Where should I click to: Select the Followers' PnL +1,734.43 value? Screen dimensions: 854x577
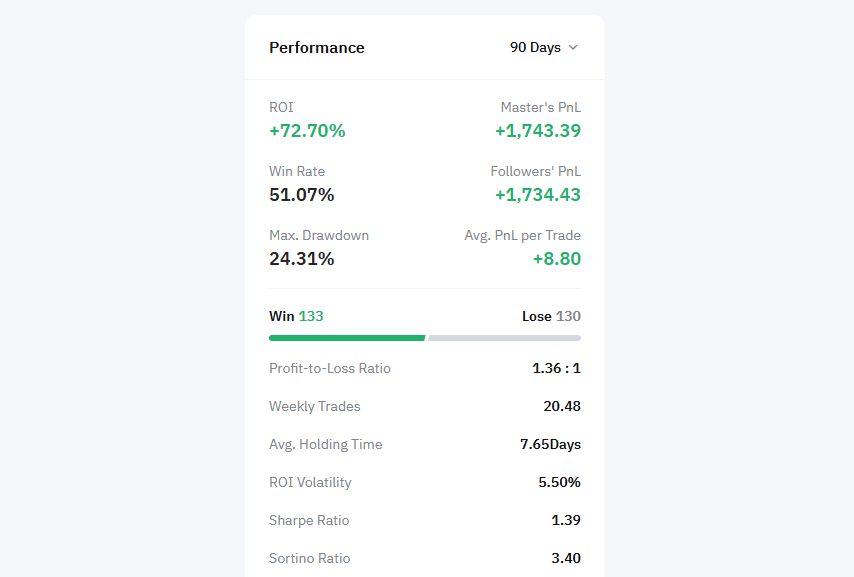538,195
